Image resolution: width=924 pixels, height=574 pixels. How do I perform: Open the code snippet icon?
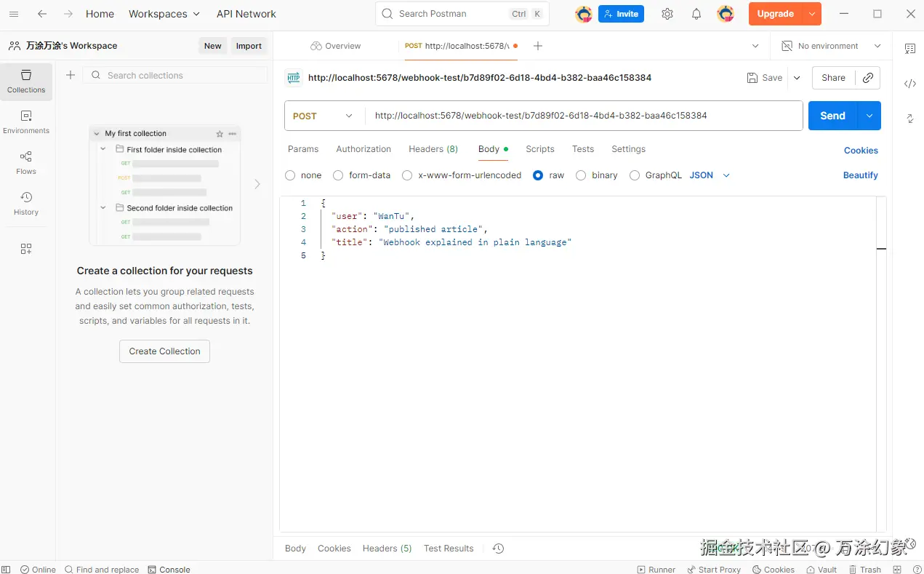910,84
